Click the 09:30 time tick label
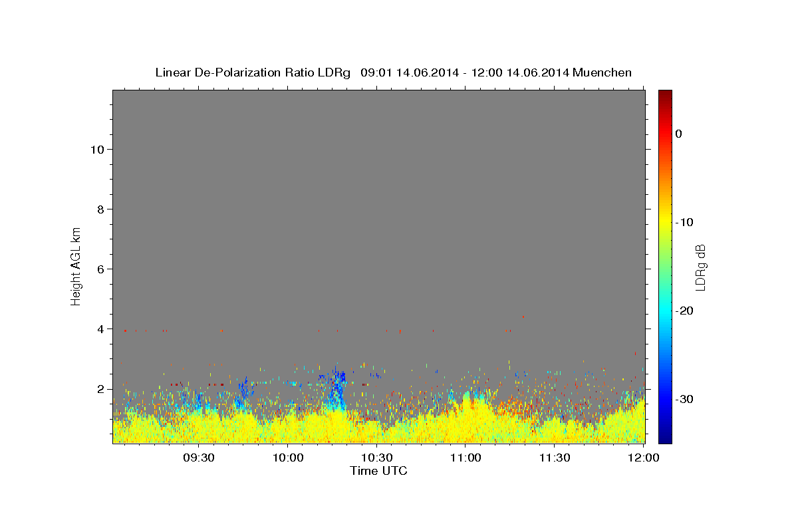Screen dimensions: 798x532 click(199, 458)
